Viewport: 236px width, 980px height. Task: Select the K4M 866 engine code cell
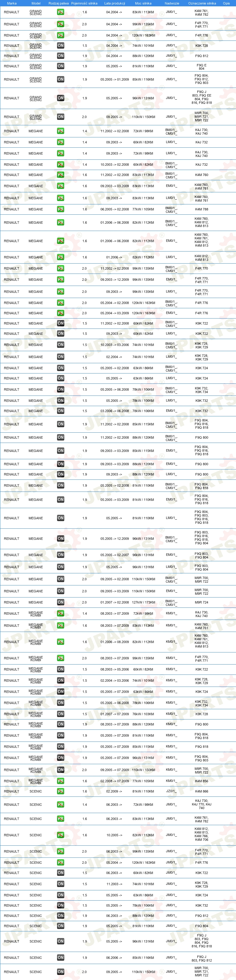click(x=201, y=791)
